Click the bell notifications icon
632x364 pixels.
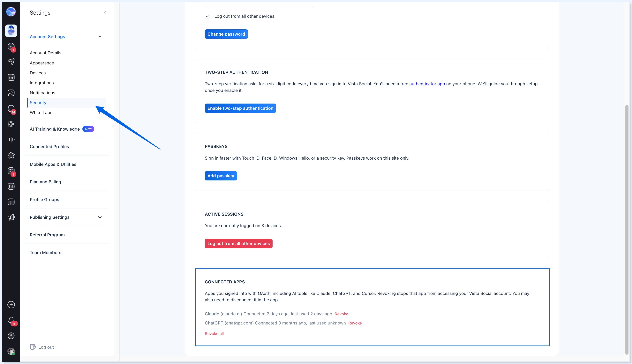coord(11,321)
